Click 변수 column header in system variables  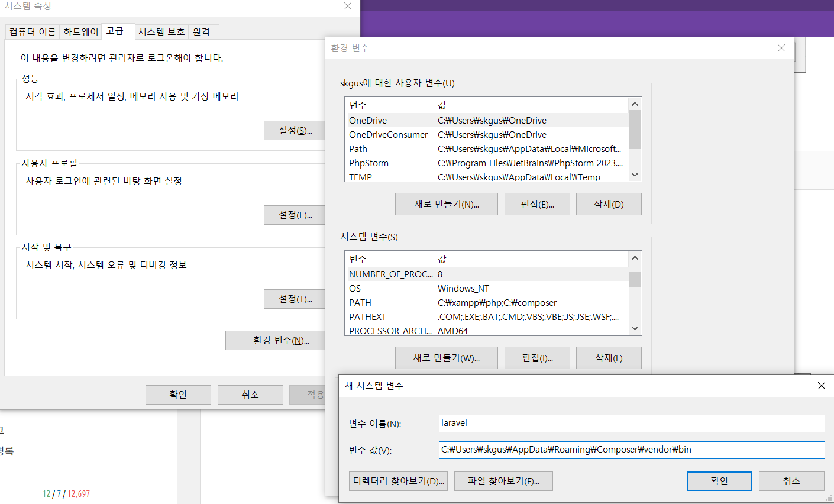click(x=389, y=259)
